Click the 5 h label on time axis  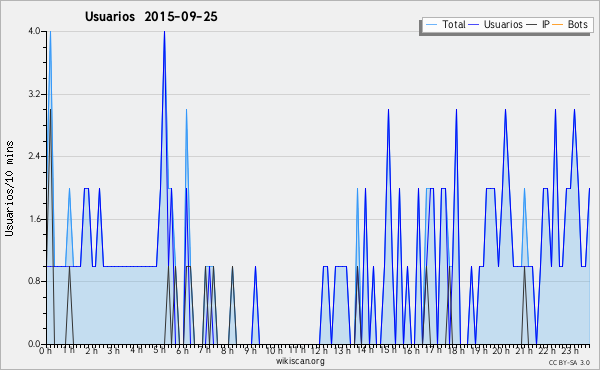159,350
